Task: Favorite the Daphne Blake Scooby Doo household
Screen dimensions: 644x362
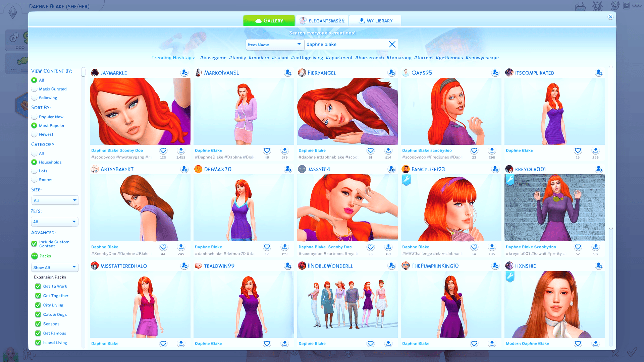Action: 163,150
